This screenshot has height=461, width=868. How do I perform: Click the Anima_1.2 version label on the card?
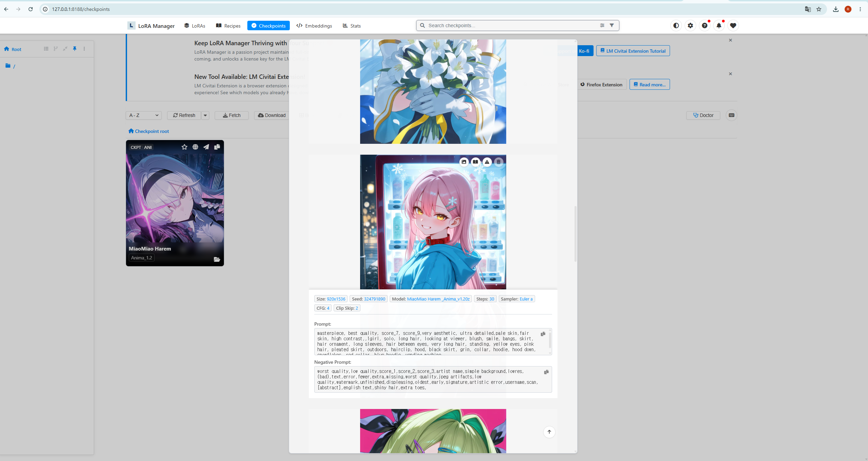pyautogui.click(x=142, y=258)
